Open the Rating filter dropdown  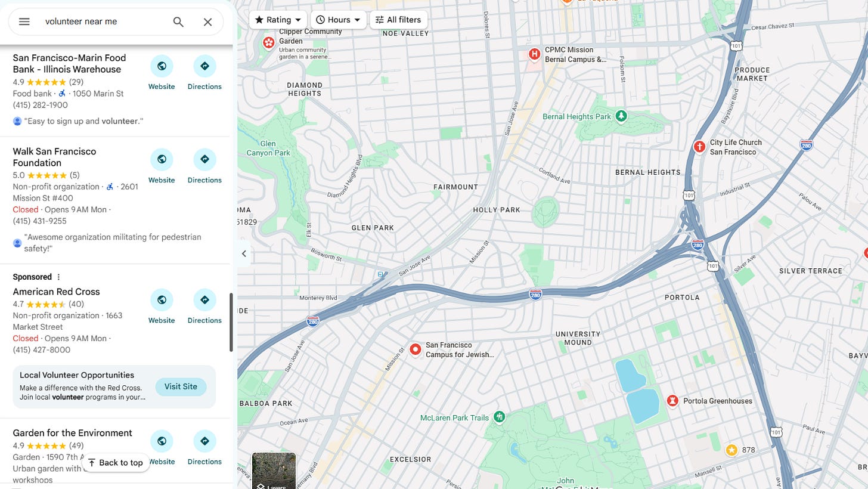278,20
